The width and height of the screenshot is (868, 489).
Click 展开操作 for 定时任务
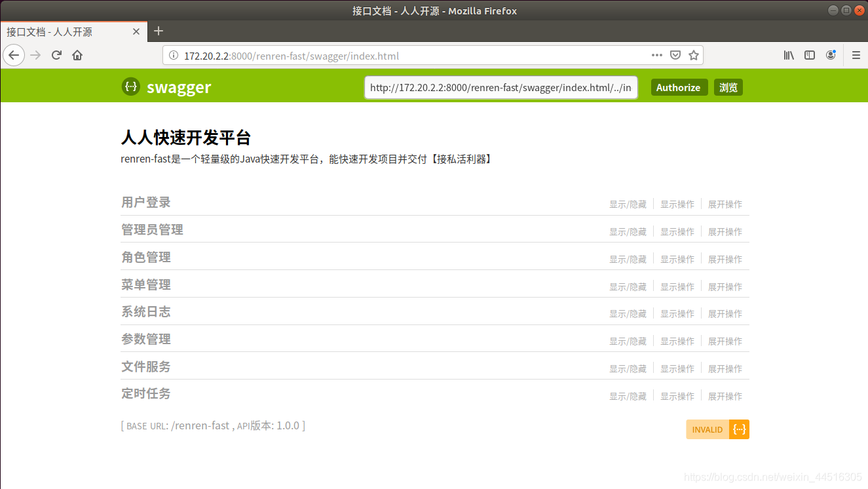click(x=725, y=397)
